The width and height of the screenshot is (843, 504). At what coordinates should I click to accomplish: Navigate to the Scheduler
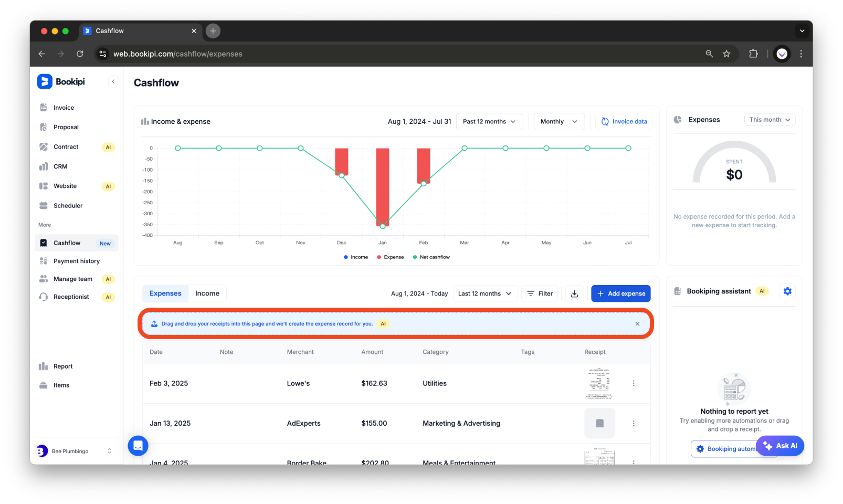tap(68, 205)
